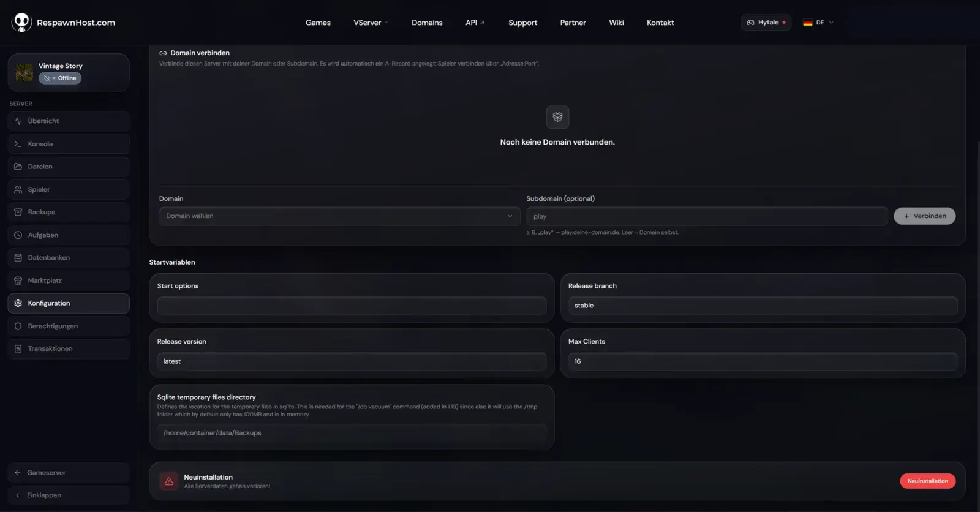The height and width of the screenshot is (512, 980).
Task: Click the Offline status badge
Action: pyautogui.click(x=60, y=78)
